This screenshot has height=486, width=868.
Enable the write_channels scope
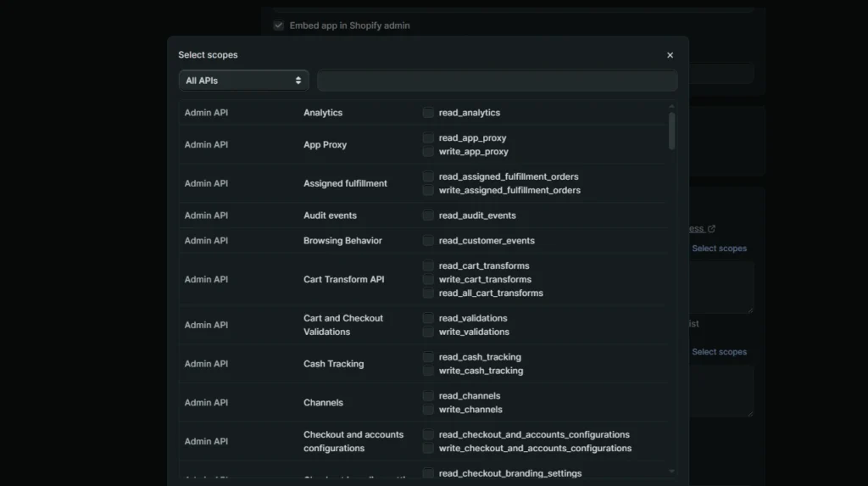point(428,409)
